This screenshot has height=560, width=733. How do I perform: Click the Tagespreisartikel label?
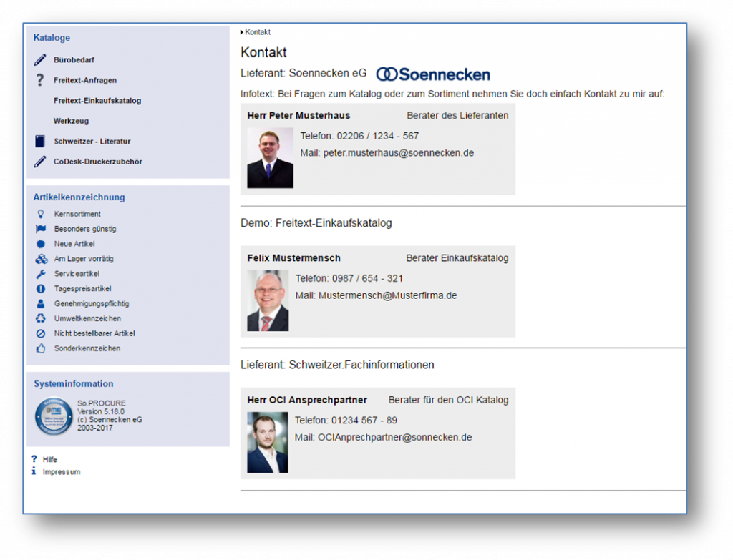[83, 289]
